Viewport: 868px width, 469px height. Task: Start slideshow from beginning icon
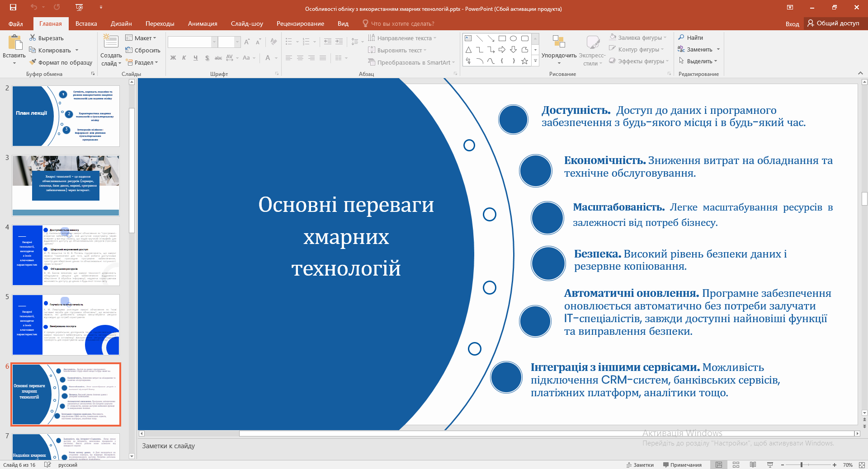79,7
